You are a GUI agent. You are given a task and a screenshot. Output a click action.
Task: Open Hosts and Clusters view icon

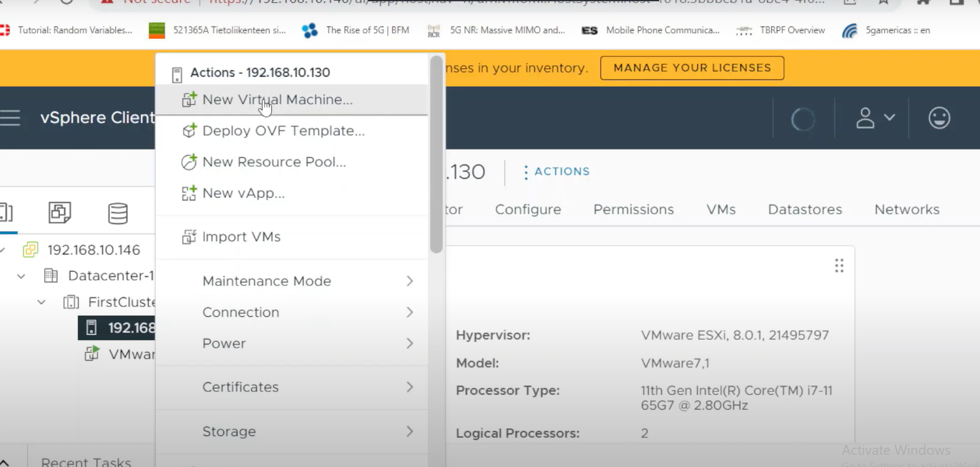6,213
